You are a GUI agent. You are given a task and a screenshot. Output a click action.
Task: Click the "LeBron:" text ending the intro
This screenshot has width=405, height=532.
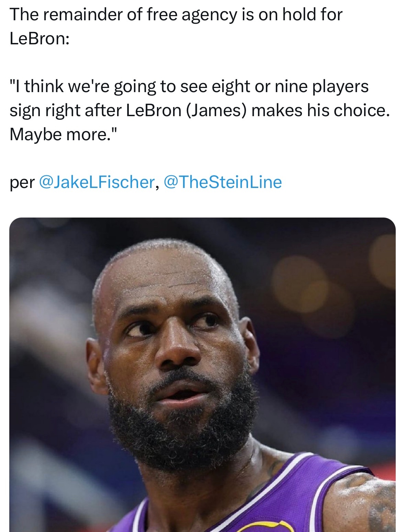[40, 39]
